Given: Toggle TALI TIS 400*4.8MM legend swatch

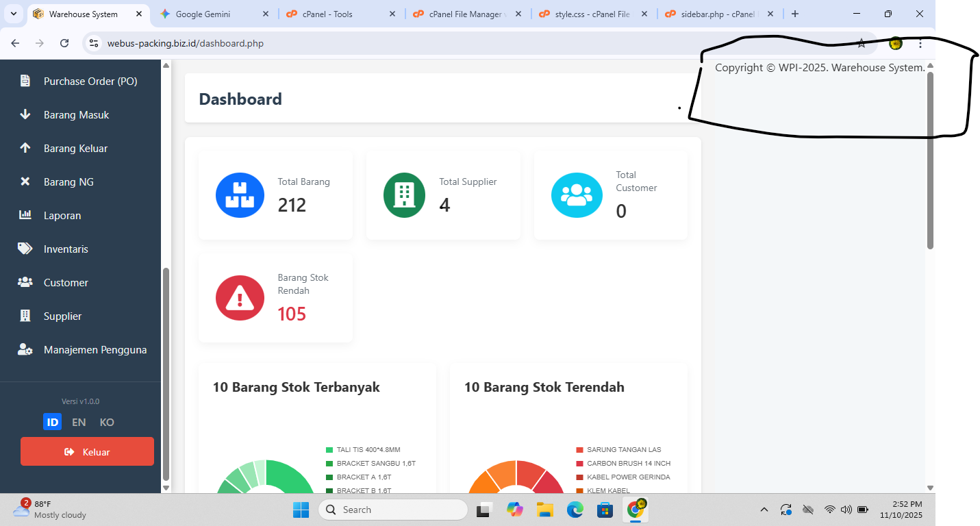Looking at the screenshot, I should click(x=329, y=450).
